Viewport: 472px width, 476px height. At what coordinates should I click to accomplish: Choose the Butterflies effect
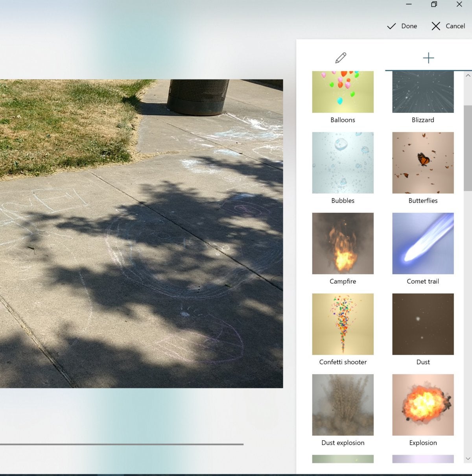point(423,162)
